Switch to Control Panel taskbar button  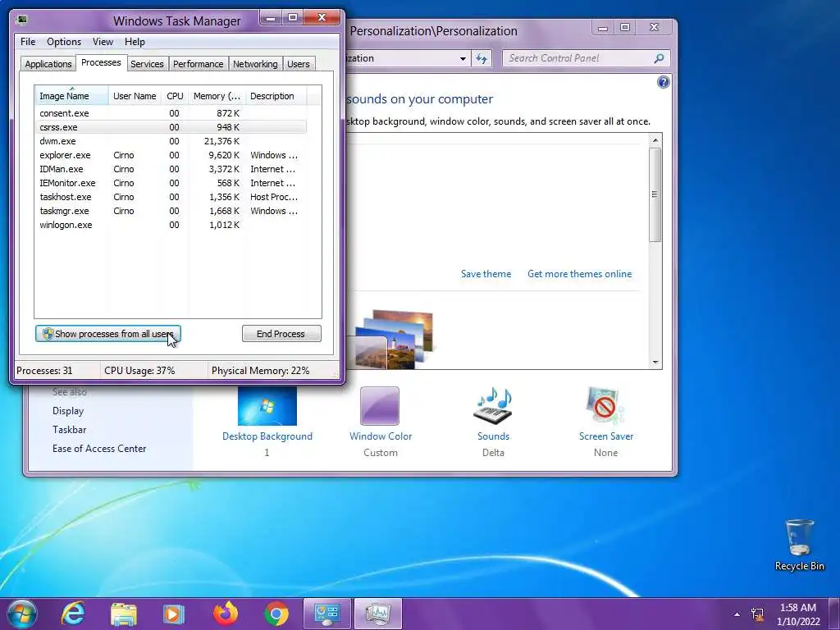coord(326,614)
